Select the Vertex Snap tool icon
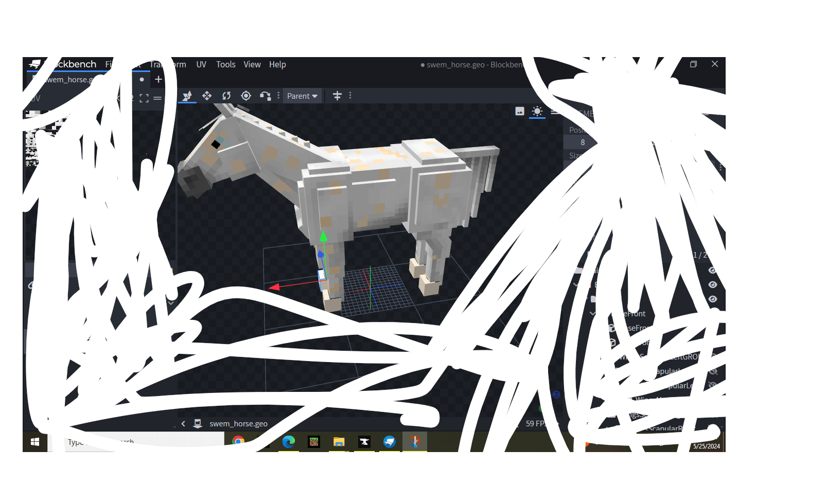Viewport: 826px width, 504px height. (x=266, y=96)
